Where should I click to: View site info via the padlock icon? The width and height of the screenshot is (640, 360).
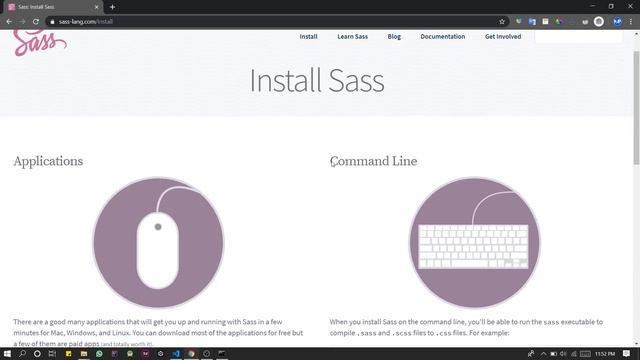click(52, 22)
